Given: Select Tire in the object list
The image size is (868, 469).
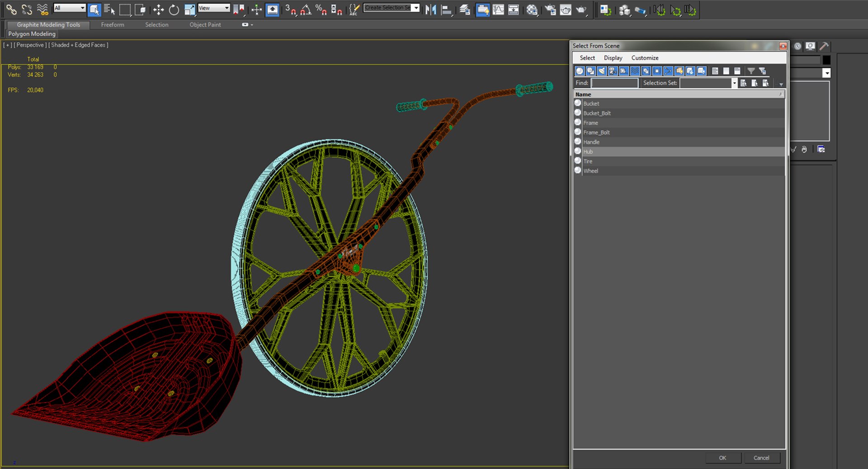Looking at the screenshot, I should [588, 161].
